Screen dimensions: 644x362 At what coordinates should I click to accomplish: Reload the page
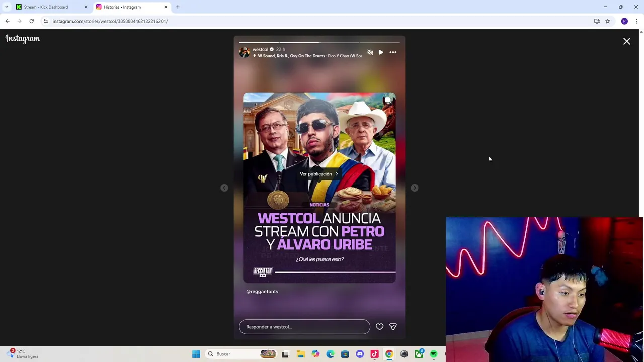pyautogui.click(x=31, y=21)
